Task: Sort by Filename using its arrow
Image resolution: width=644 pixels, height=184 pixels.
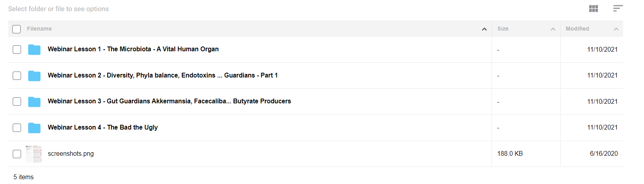Action: (484, 29)
